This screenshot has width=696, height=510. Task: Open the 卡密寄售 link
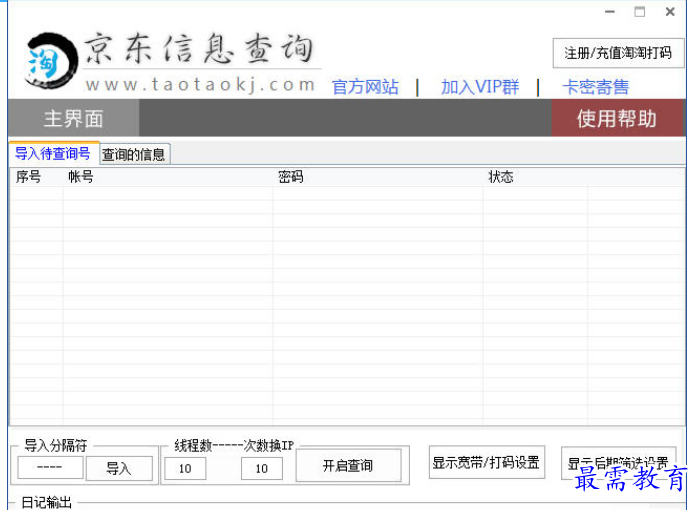tap(596, 87)
